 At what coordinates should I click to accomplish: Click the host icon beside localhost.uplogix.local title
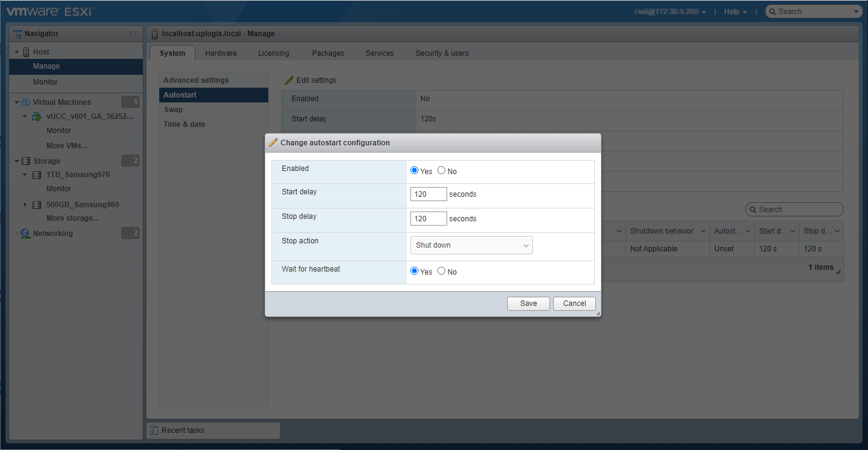154,34
